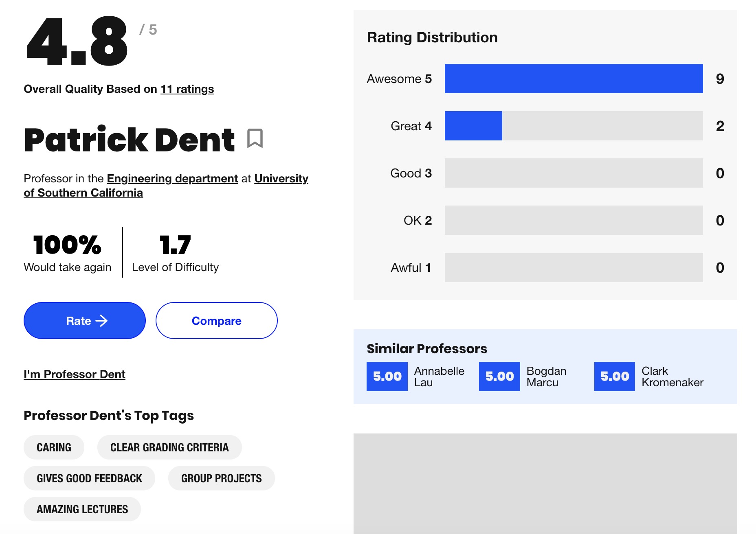Select the GROUP PROJECTS tag

coord(221,478)
